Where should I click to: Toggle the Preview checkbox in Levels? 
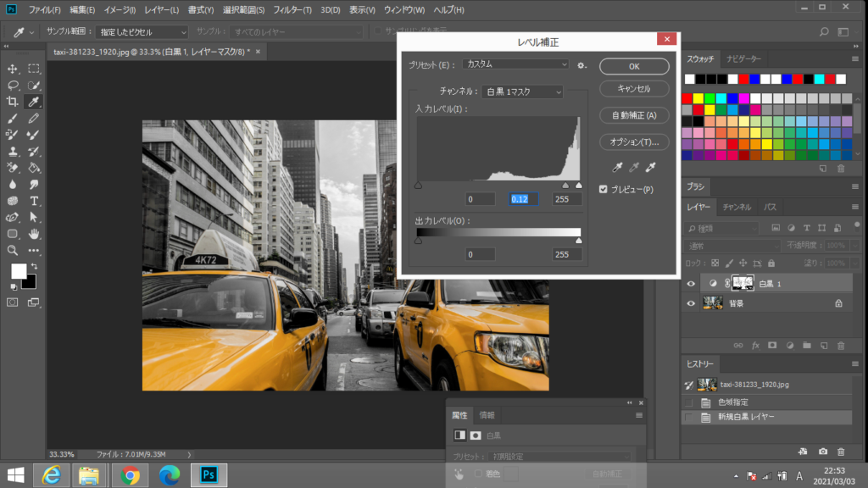coord(604,189)
